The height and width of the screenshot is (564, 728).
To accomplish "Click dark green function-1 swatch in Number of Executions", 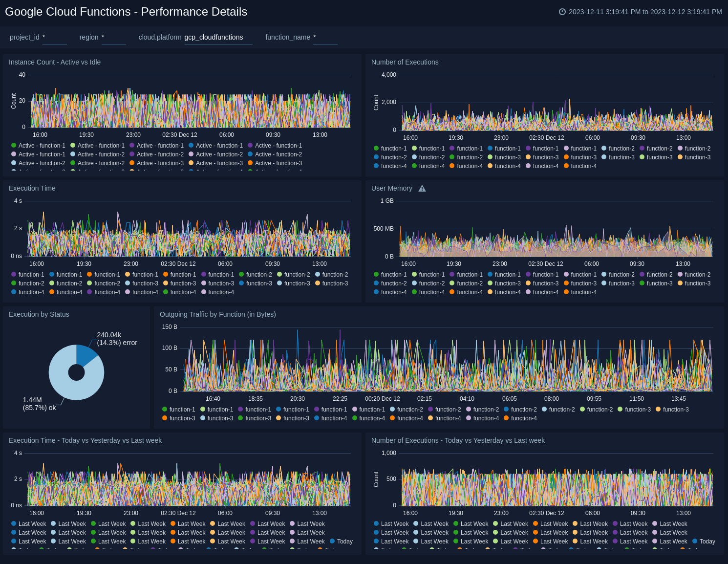I will (x=376, y=149).
